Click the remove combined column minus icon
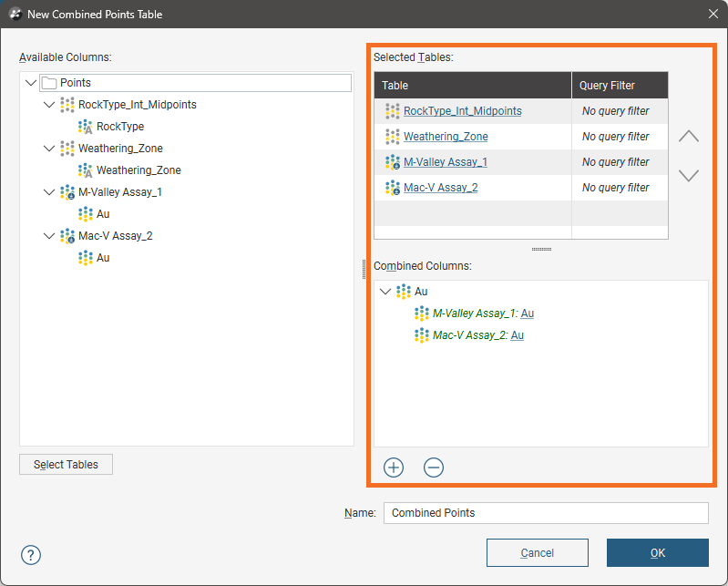This screenshot has height=586, width=728. coord(434,468)
